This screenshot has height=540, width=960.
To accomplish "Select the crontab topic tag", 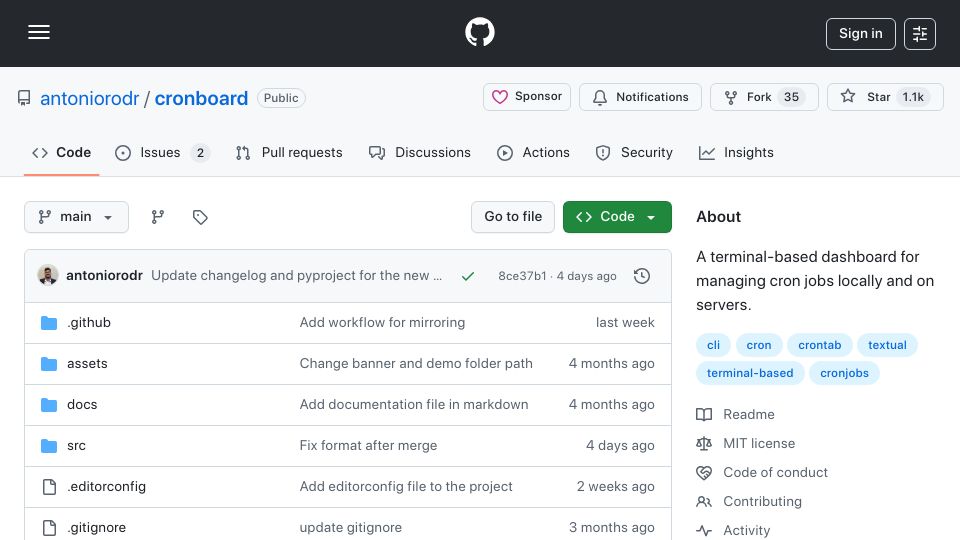I will (x=819, y=345).
